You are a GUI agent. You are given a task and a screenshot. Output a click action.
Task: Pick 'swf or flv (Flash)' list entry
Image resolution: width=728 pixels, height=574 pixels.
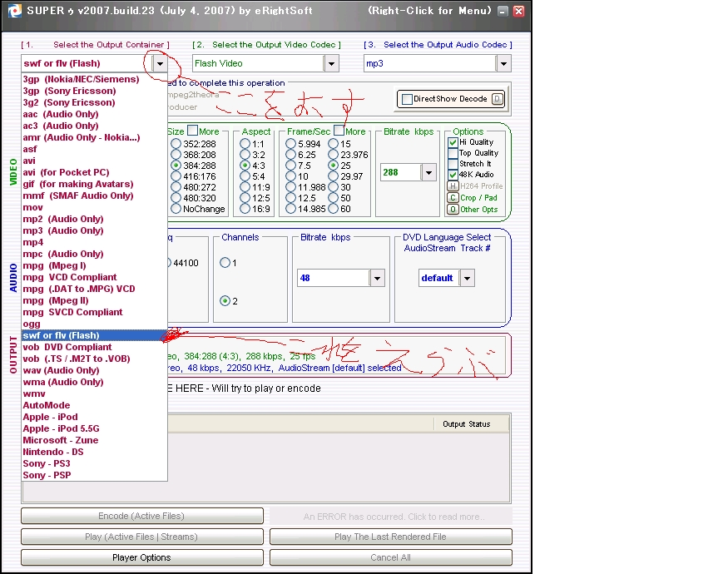(94, 335)
